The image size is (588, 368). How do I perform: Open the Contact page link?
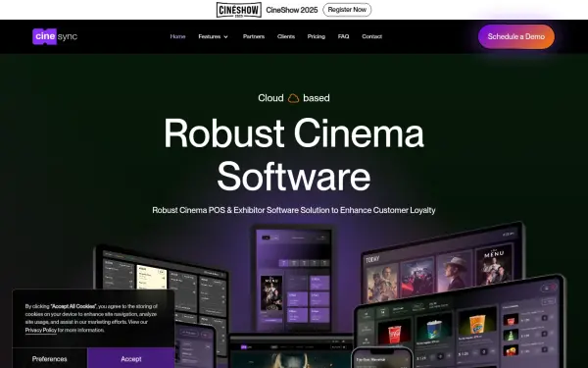pos(371,36)
